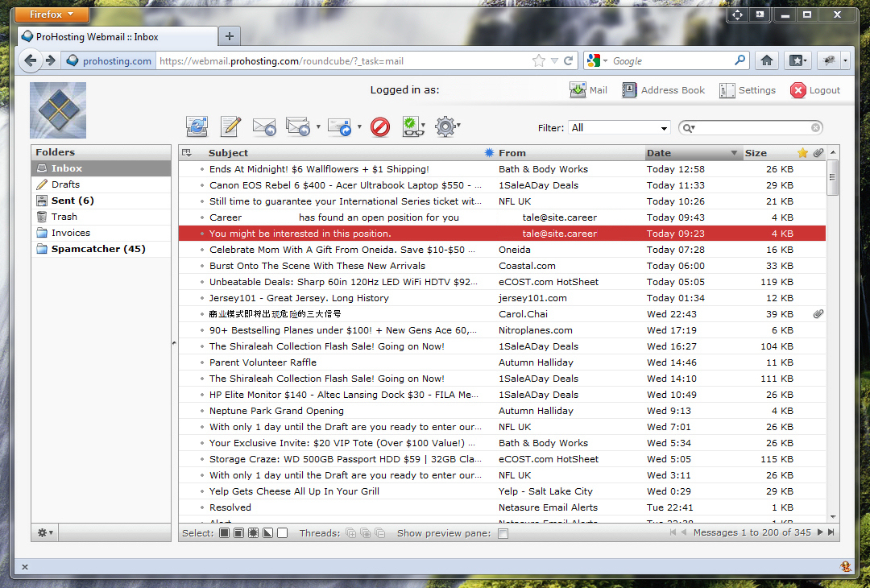Click the Firefox back arrow button
The width and height of the screenshot is (870, 588).
31,60
